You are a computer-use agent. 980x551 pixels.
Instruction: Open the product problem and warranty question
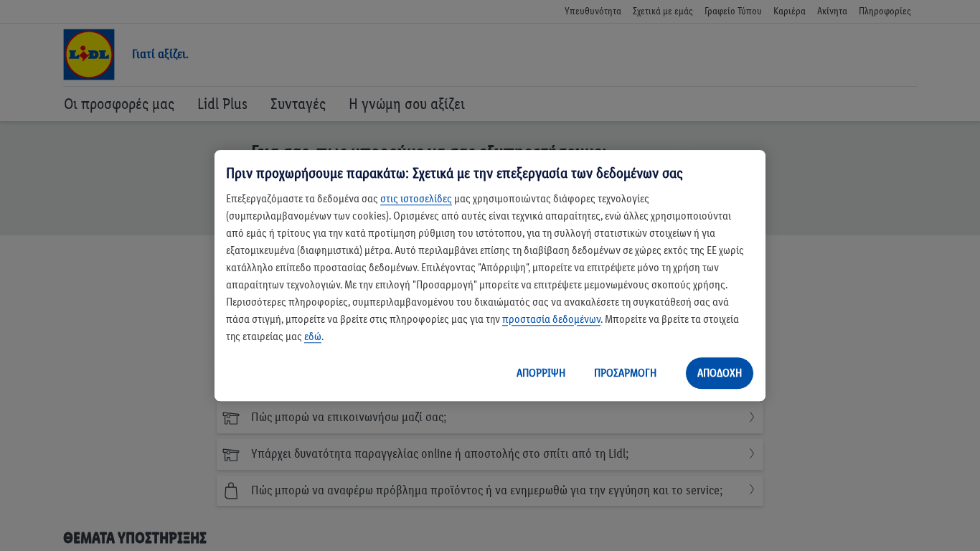point(490,491)
